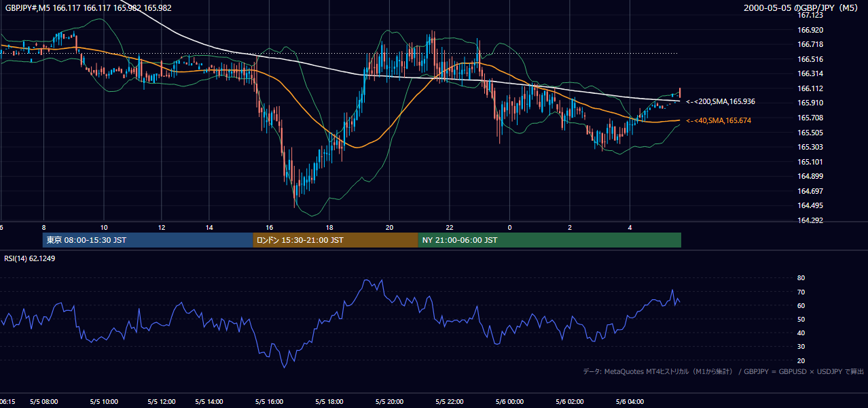Click the '5/5 18:00' date-time axis label
Viewport: 868px width, 408px height.
point(329,401)
